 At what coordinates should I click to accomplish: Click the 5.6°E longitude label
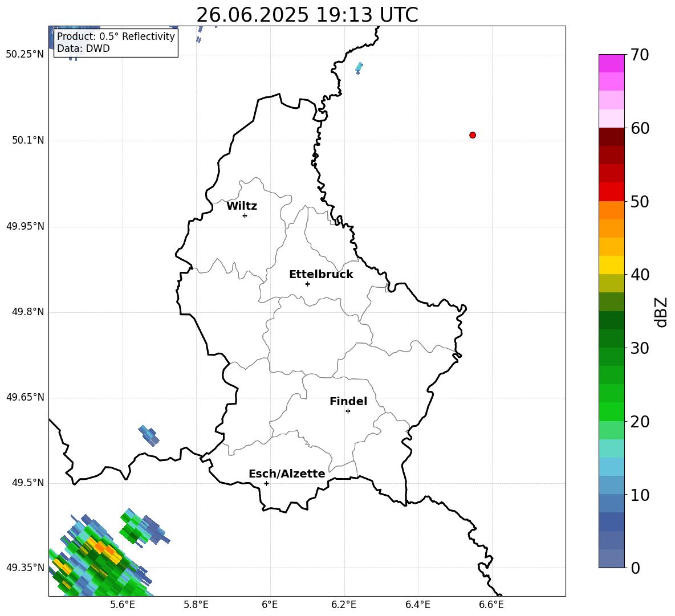click(x=123, y=605)
